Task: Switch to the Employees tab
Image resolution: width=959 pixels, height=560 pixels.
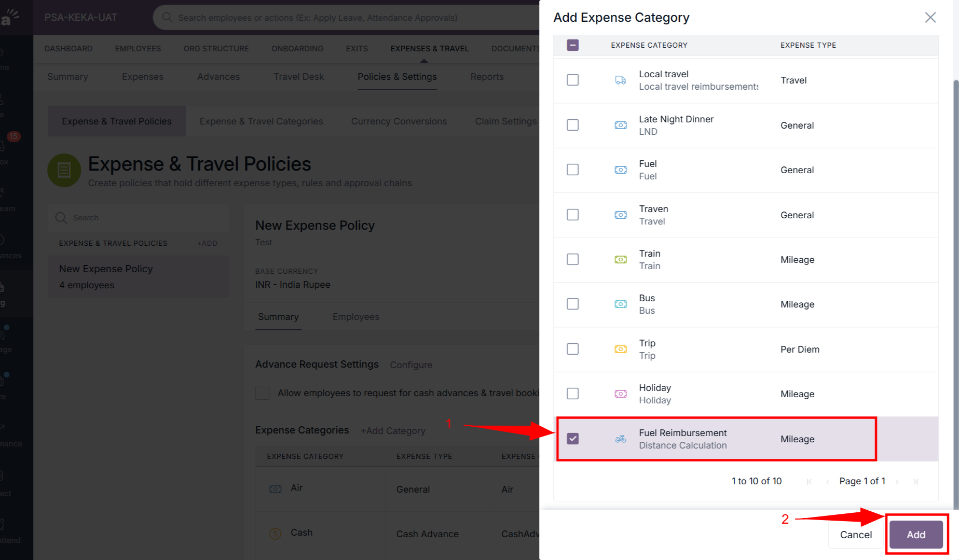Action: [355, 317]
